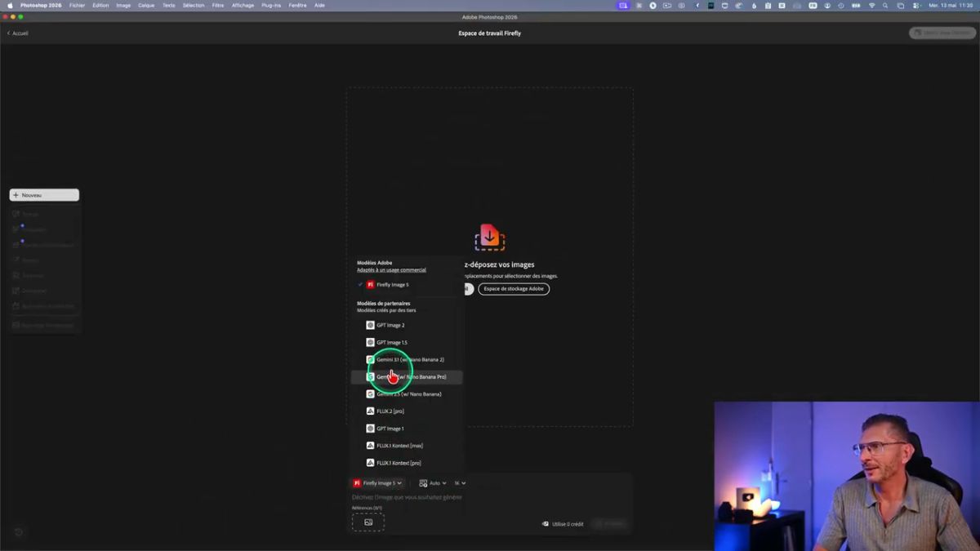Open the Aide menu
This screenshot has width=980, height=551.
click(319, 5)
